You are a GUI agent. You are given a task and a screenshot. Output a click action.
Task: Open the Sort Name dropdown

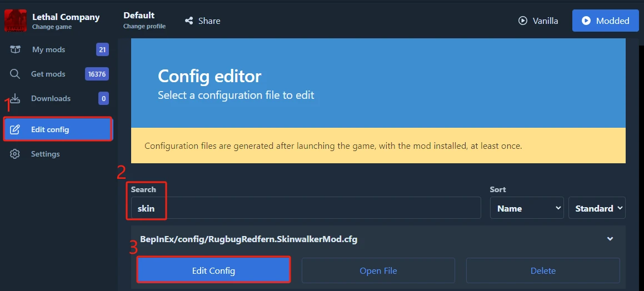click(526, 208)
